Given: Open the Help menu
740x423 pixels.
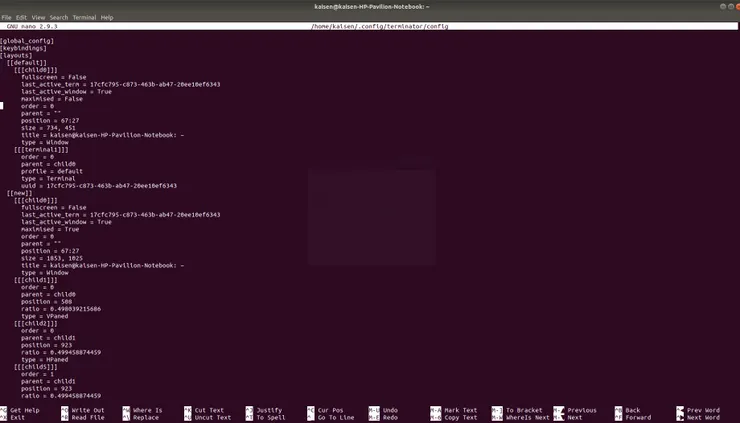Looking at the screenshot, I should pos(107,17).
